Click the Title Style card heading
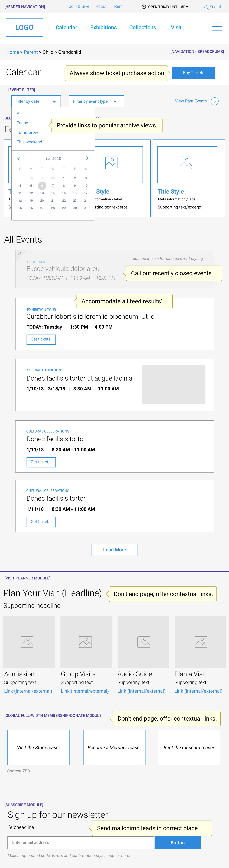The height and width of the screenshot is (868, 229). pos(171,191)
